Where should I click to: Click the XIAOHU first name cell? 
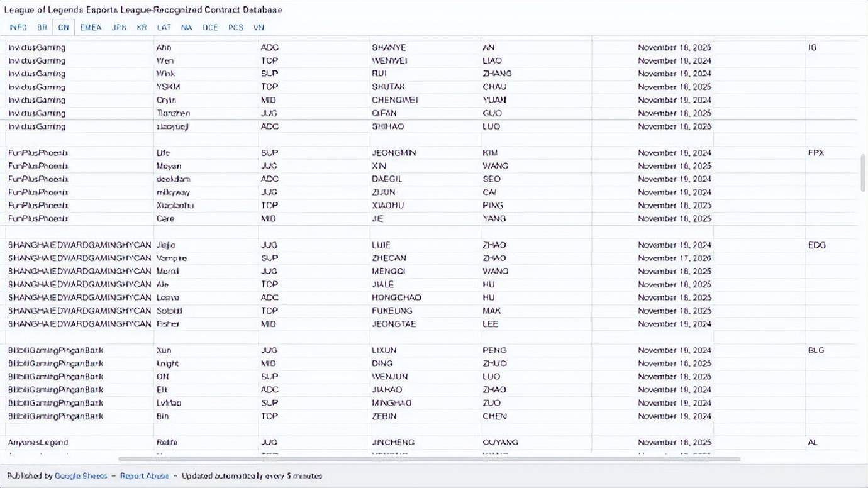click(425, 206)
